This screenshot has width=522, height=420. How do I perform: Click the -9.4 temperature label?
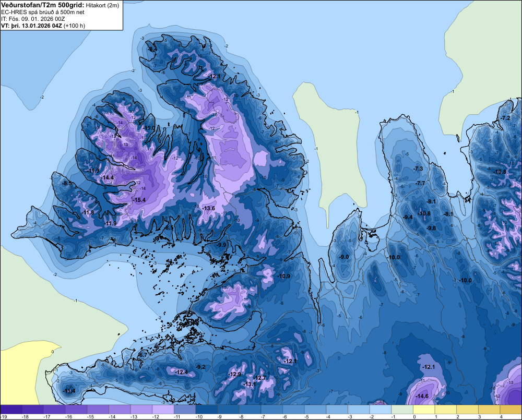pos(408,218)
